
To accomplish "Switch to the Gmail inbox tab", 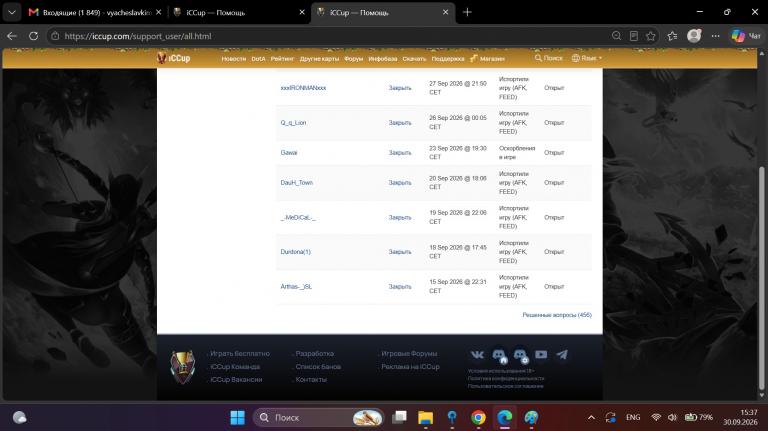I will [x=95, y=12].
